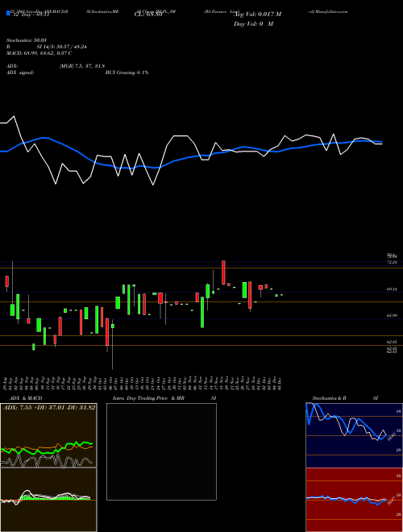
Task: Click the 'Stochastics & R' panel title
Action: [x=330, y=398]
